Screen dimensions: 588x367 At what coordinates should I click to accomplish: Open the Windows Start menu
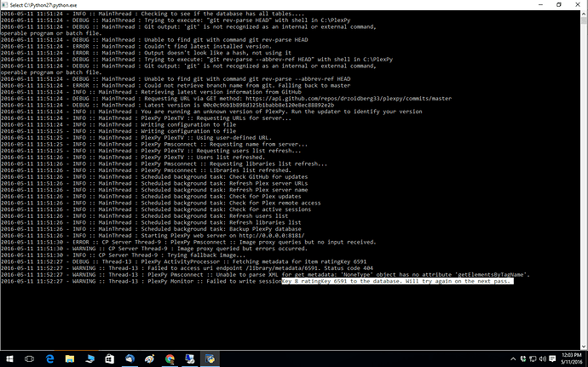pyautogui.click(x=9, y=359)
